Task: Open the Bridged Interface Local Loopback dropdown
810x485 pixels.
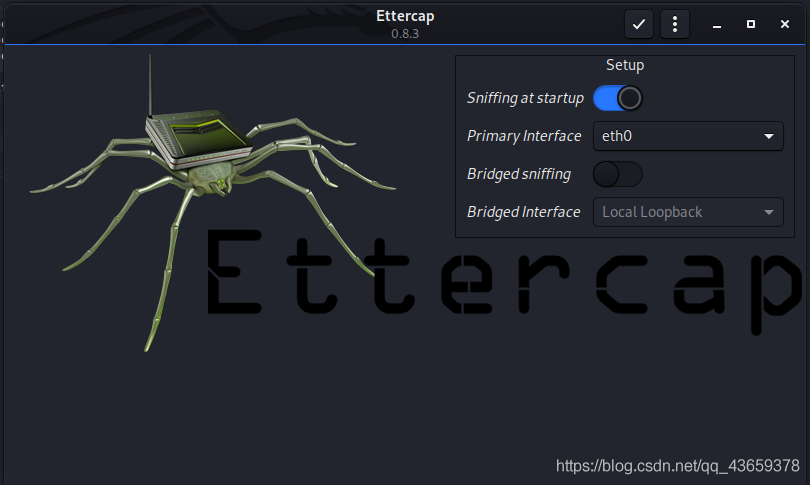Action: (x=688, y=212)
